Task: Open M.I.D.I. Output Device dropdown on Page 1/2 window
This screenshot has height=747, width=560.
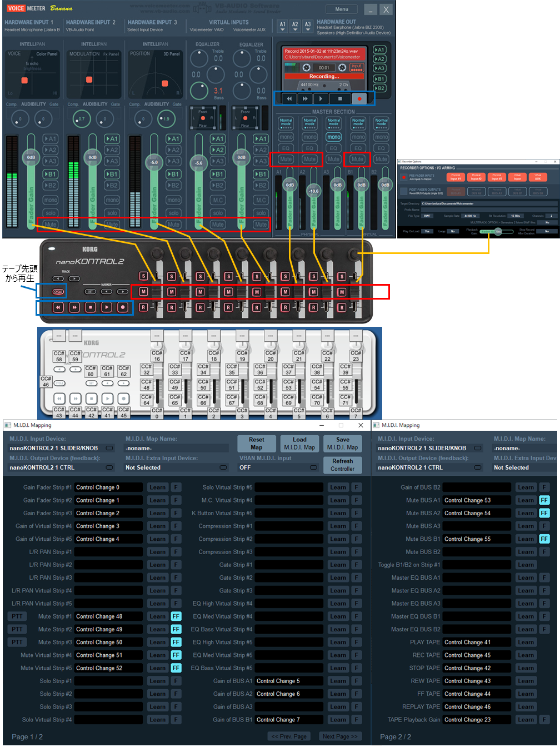Action: (62, 467)
